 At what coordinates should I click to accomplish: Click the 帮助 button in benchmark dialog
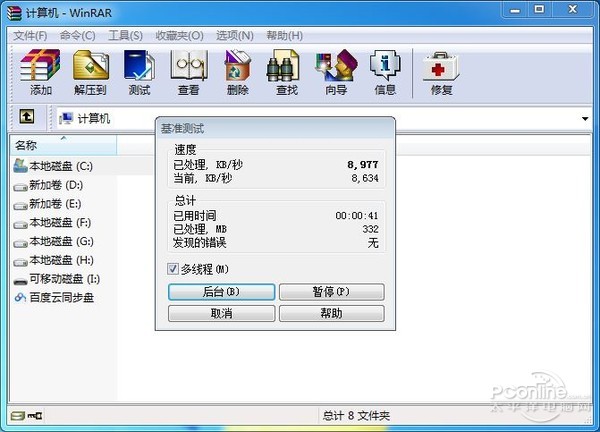coord(331,313)
